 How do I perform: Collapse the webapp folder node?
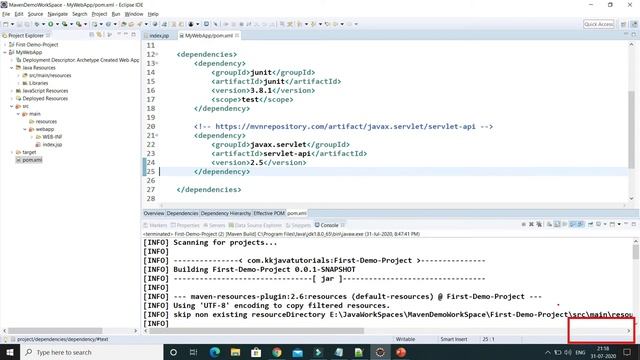[x=25, y=129]
